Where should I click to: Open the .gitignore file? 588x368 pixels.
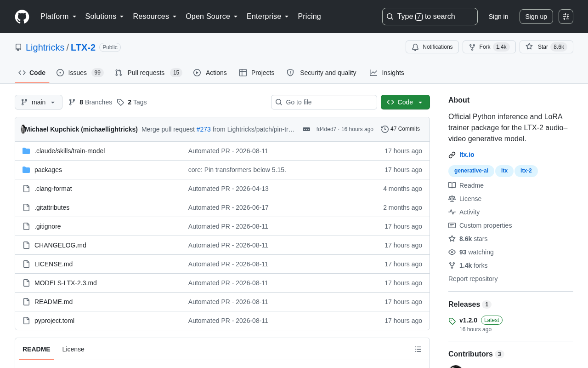coord(48,226)
